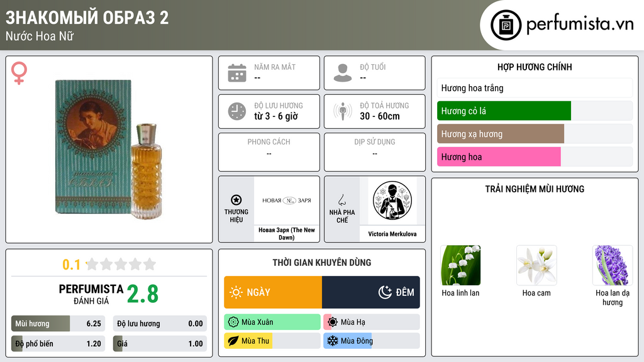Click the clock icon for Độ lưu hương
This screenshot has height=362, width=644.
pos(237,111)
